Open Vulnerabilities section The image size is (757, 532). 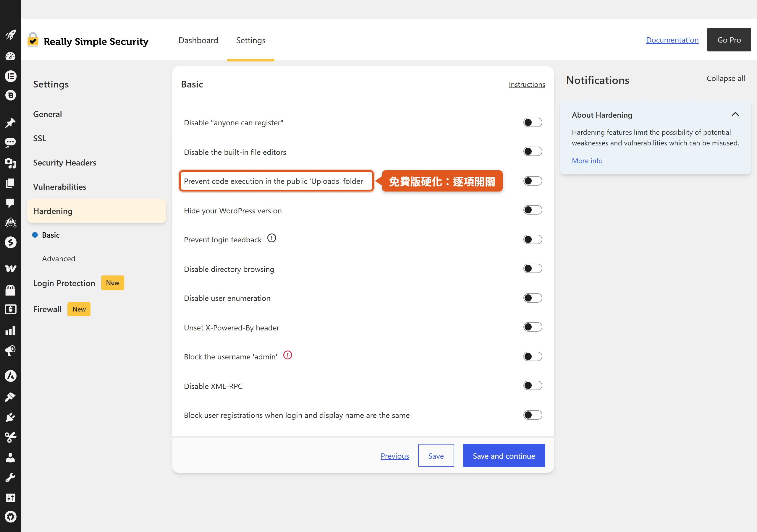pos(60,187)
